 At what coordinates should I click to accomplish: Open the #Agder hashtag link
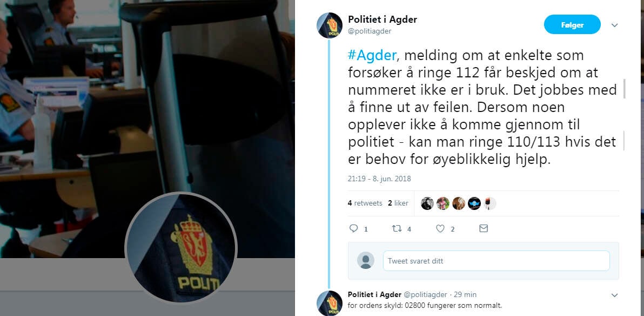click(x=372, y=55)
